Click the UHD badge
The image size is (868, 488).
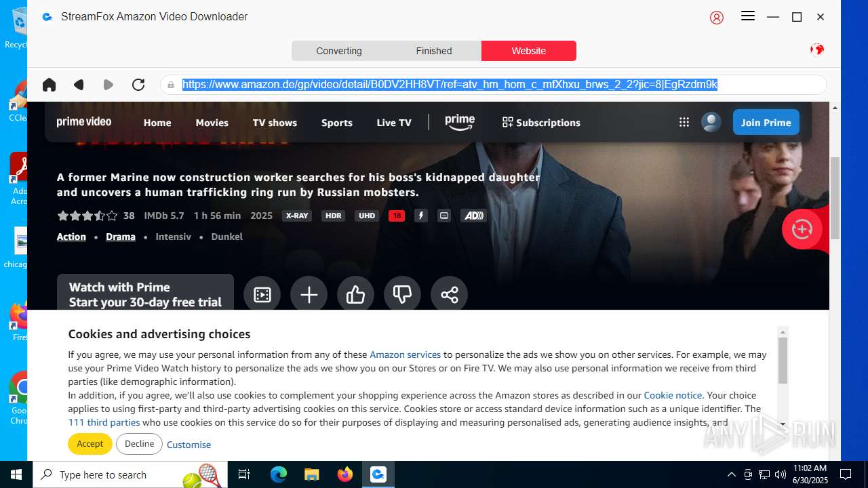(367, 216)
